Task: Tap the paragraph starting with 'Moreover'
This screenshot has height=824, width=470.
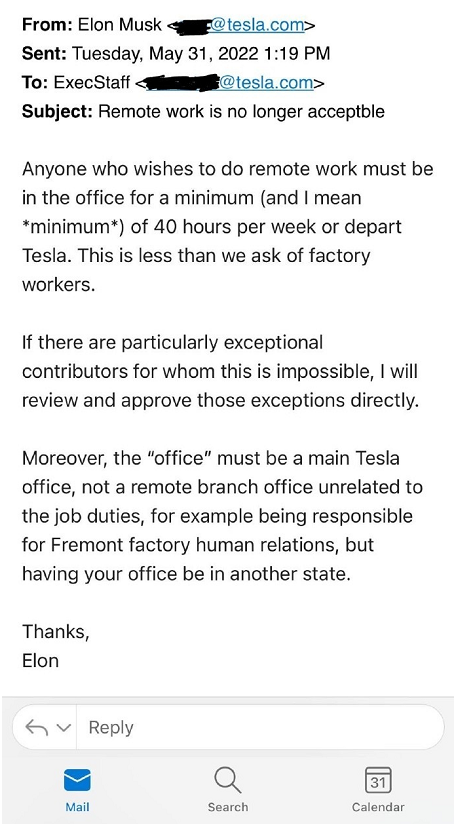Action: coord(222,516)
